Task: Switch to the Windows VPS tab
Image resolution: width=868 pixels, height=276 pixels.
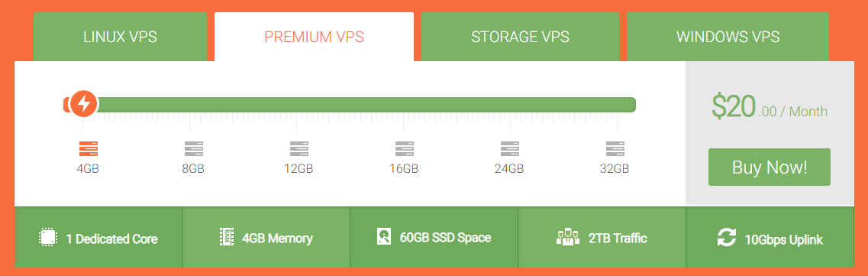Action: [x=728, y=37]
